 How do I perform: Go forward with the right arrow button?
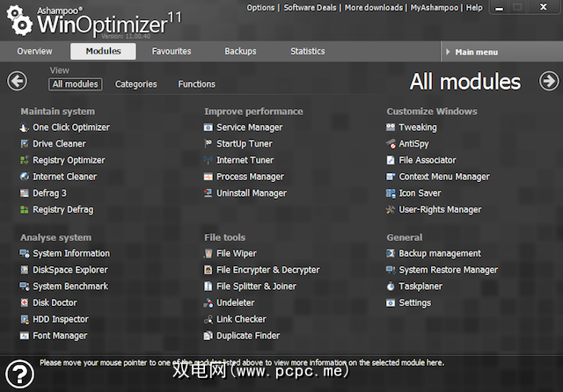pyautogui.click(x=549, y=81)
